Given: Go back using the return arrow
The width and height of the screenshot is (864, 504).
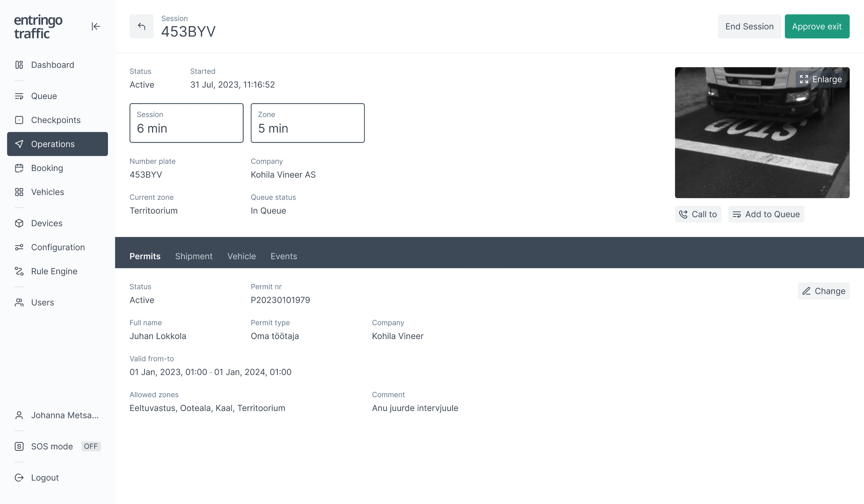Looking at the screenshot, I should coord(141,26).
